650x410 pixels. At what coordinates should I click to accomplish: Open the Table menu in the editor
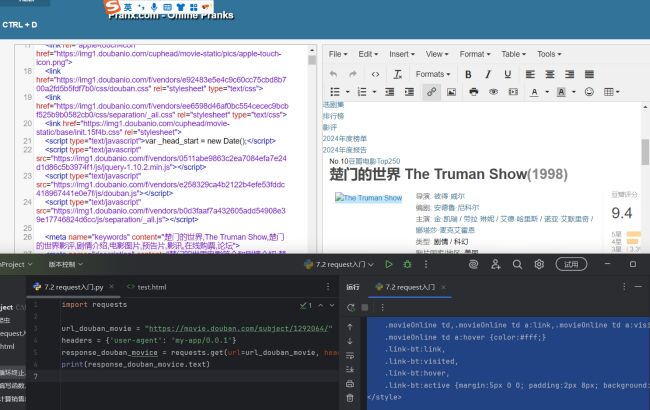513,54
